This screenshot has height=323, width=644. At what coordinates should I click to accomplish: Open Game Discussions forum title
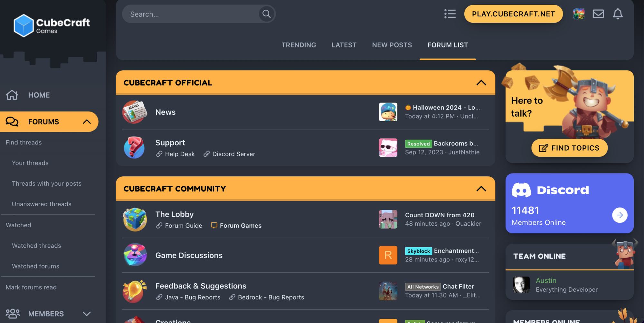189,255
